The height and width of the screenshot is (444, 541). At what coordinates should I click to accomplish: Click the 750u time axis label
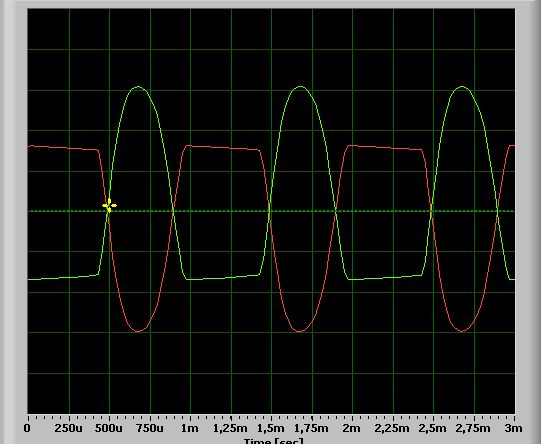point(149,429)
